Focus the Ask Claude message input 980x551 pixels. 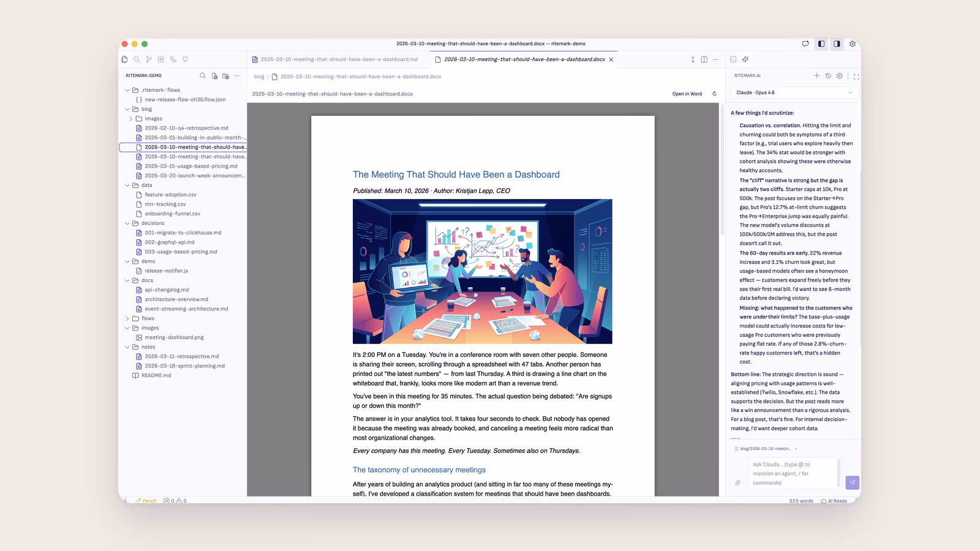click(x=793, y=473)
